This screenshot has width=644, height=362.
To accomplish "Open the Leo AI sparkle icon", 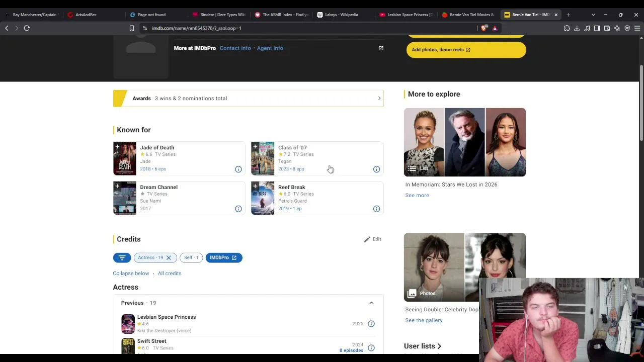I will point(617,28).
